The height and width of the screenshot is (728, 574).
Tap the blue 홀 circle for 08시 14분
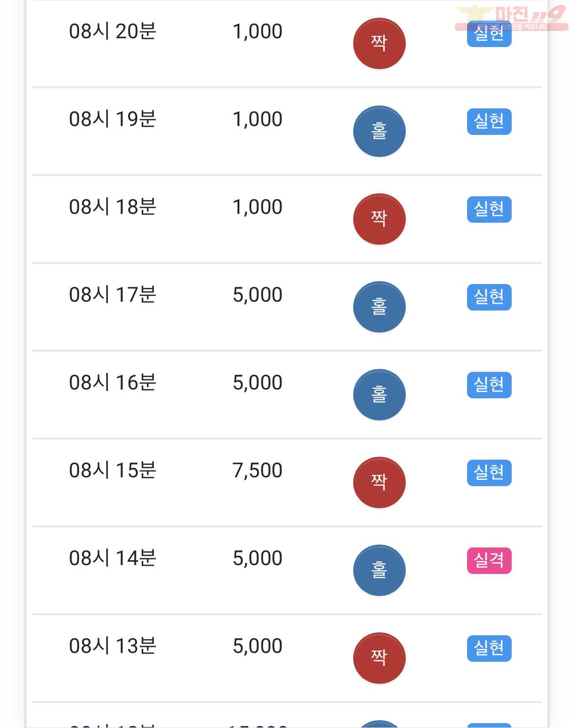tap(379, 571)
